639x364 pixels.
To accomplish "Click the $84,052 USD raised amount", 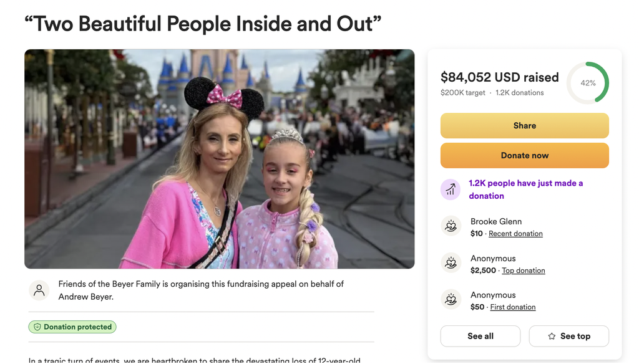I will (499, 77).
